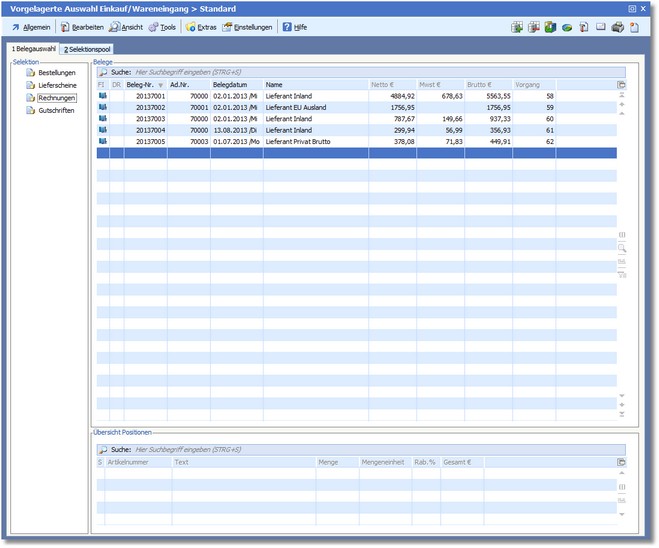Jump to last row using Belege scroll arrow
659x548 pixels.
tap(621, 414)
